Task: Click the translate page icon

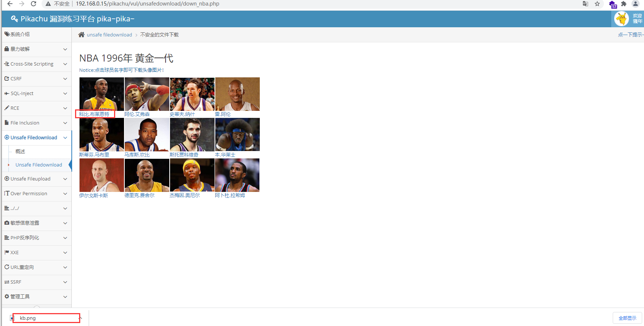Action: point(585,4)
